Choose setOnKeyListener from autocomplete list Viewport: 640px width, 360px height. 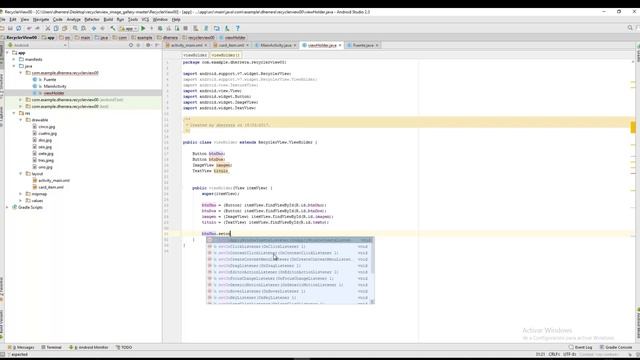coord(289,298)
